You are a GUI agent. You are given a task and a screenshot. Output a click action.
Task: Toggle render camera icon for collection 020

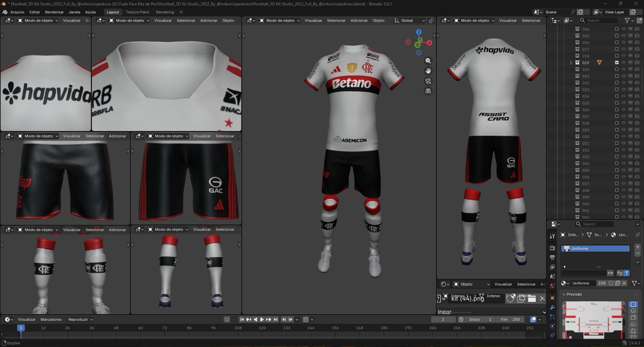coord(637,69)
